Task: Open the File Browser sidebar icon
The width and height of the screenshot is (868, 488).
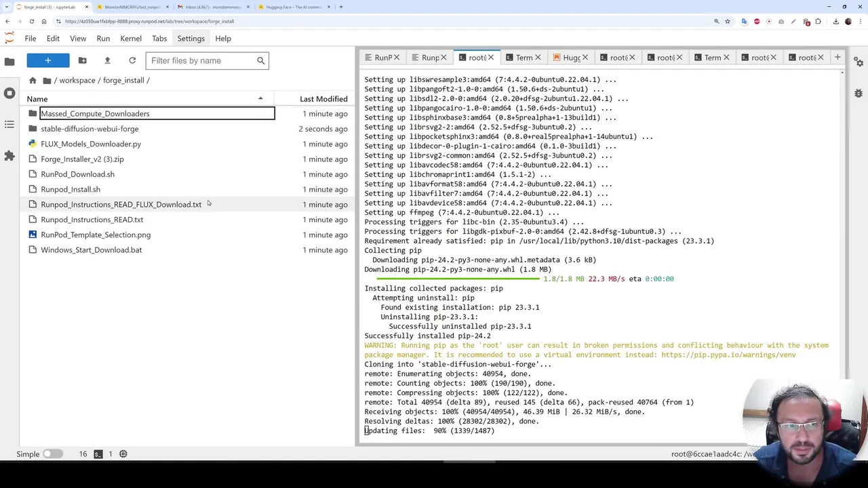Action: click(x=9, y=62)
